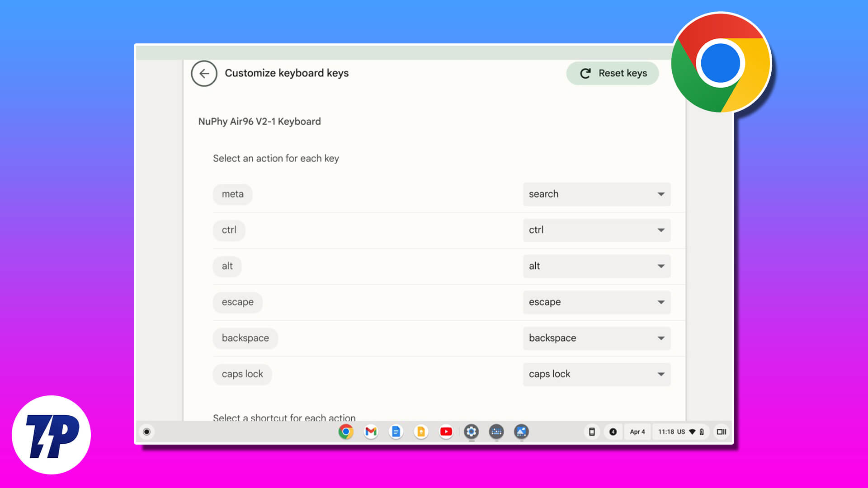Open the launcher circle button on shelf
Image resolution: width=868 pixels, height=488 pixels.
pyautogui.click(x=146, y=432)
